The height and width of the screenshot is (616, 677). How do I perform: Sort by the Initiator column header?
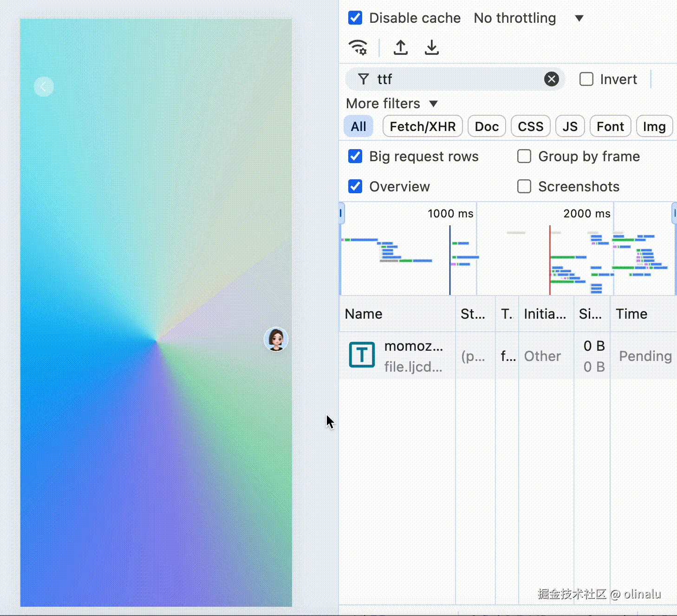coord(546,314)
